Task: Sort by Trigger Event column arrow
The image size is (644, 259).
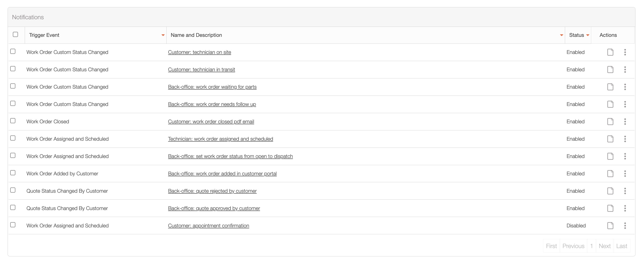Action: 163,35
